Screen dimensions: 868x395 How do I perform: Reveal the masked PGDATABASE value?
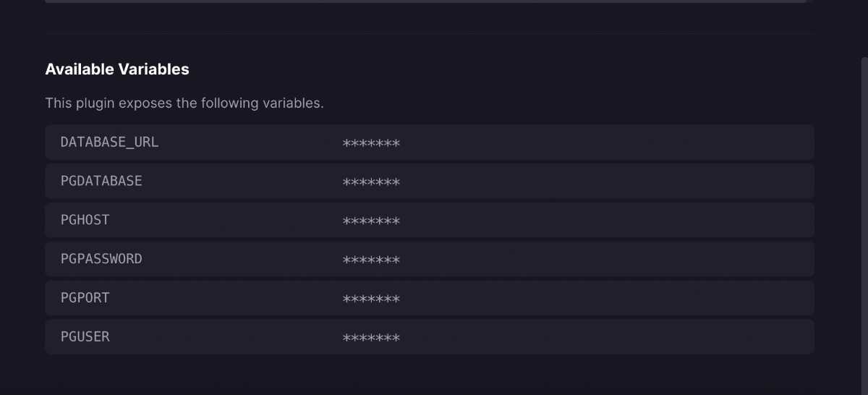pos(371,182)
